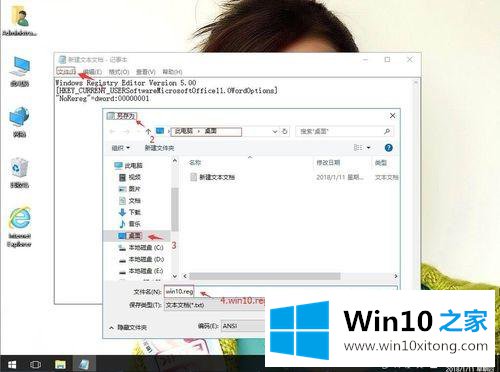Select 文档 (Documents) in navigation tree
500x372 pixels.
(130, 200)
